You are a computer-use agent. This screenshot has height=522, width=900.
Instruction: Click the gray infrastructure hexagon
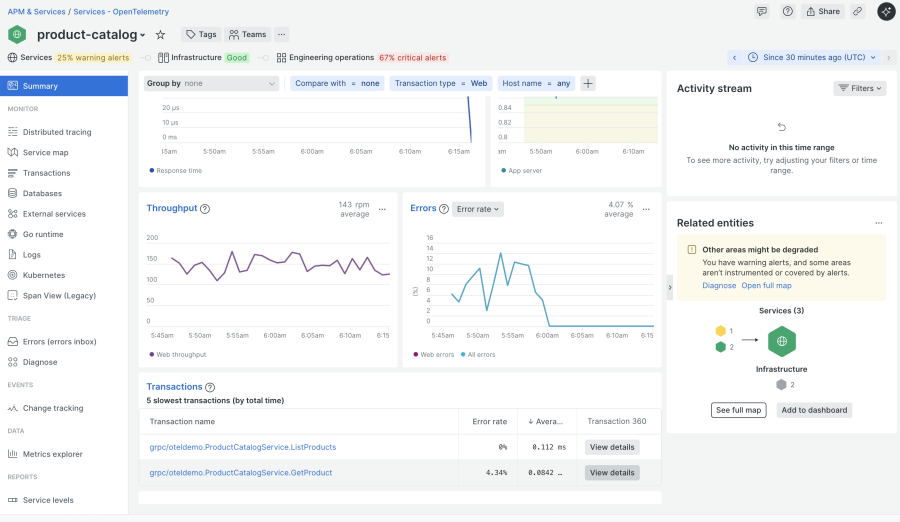pyautogui.click(x=781, y=385)
